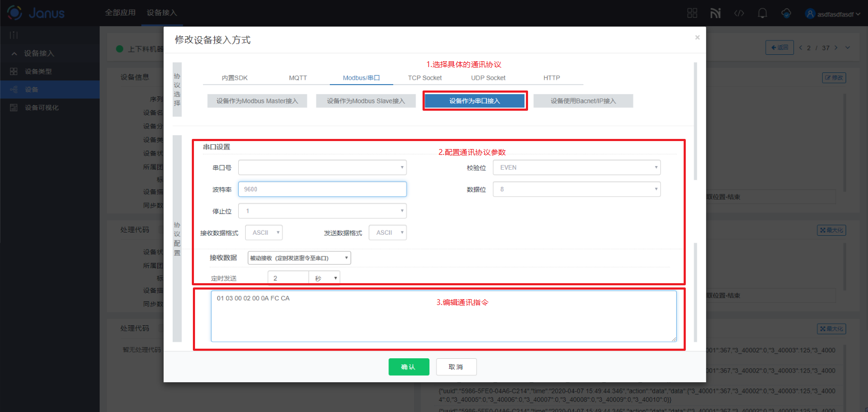Go to next device page arrow
The height and width of the screenshot is (412, 868).
tap(836, 48)
